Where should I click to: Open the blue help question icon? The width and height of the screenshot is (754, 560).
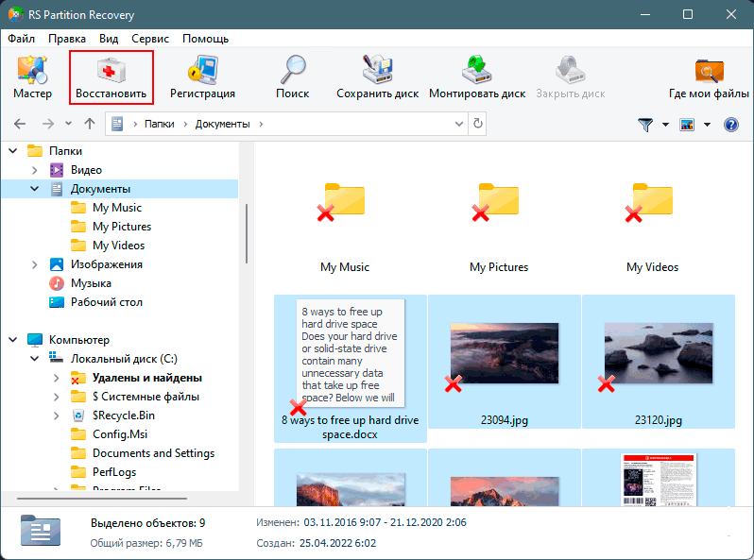[x=731, y=125]
